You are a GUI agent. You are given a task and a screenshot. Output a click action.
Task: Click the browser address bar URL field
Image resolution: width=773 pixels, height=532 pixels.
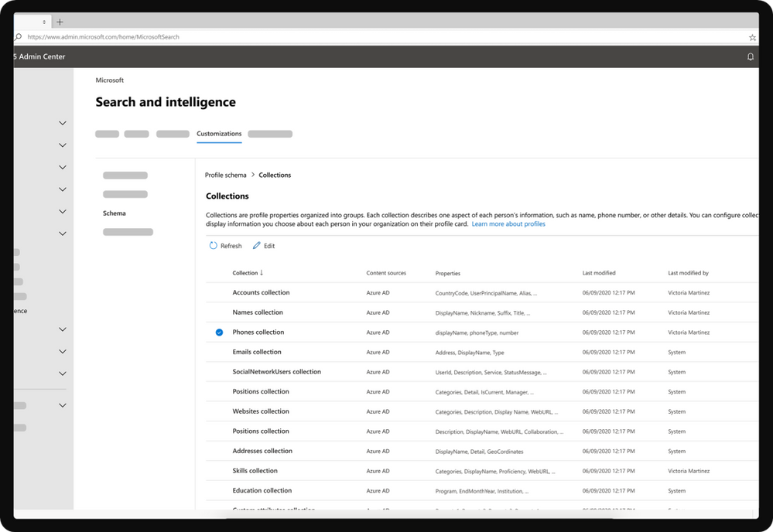click(310, 36)
